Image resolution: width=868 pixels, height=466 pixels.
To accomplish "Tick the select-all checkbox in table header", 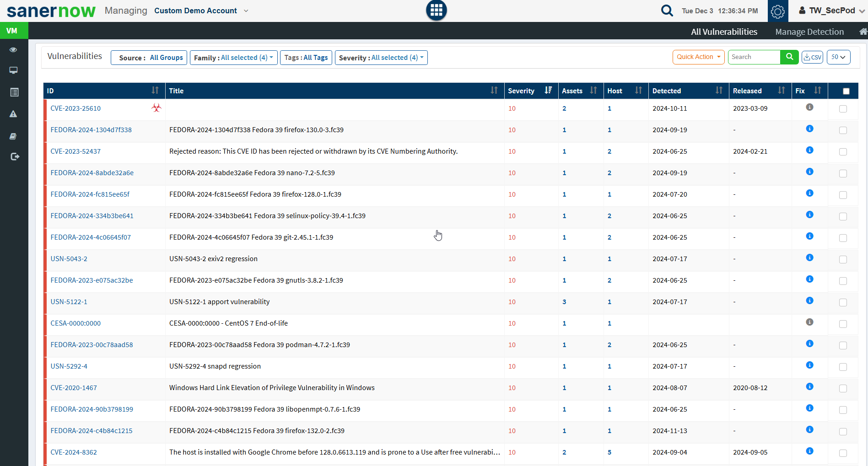I will [846, 91].
